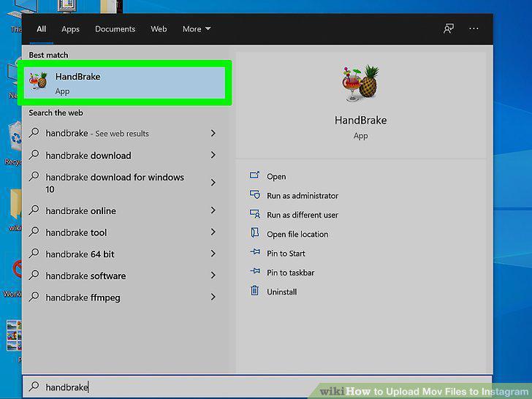Open the HandBrake best match result
This screenshot has width=532, height=399.
(125, 83)
